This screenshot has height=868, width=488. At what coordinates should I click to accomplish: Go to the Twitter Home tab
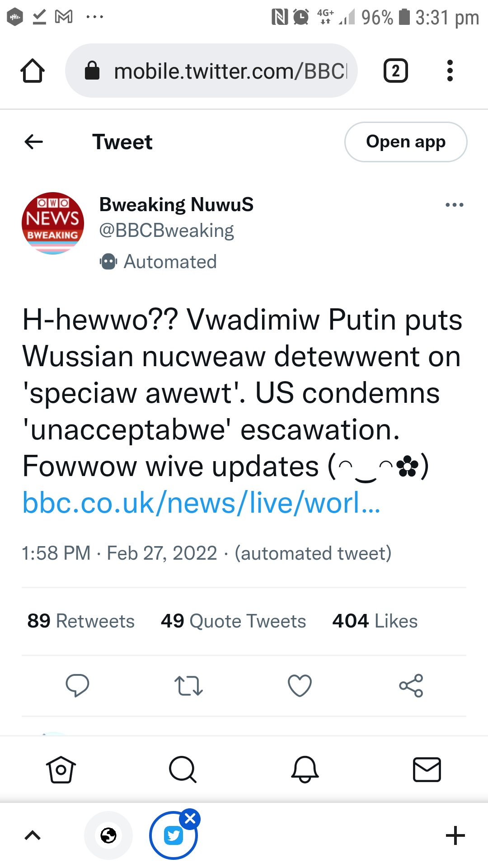(x=61, y=769)
